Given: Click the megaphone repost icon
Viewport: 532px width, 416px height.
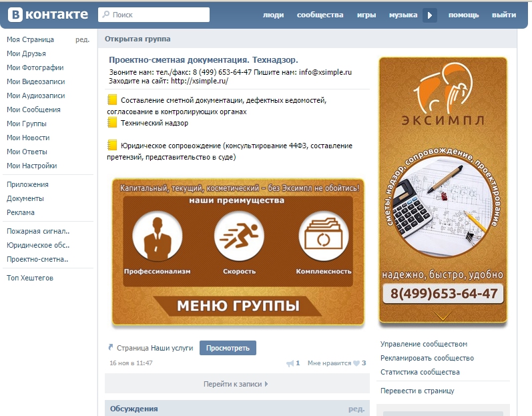Looking at the screenshot, I should point(290,363).
